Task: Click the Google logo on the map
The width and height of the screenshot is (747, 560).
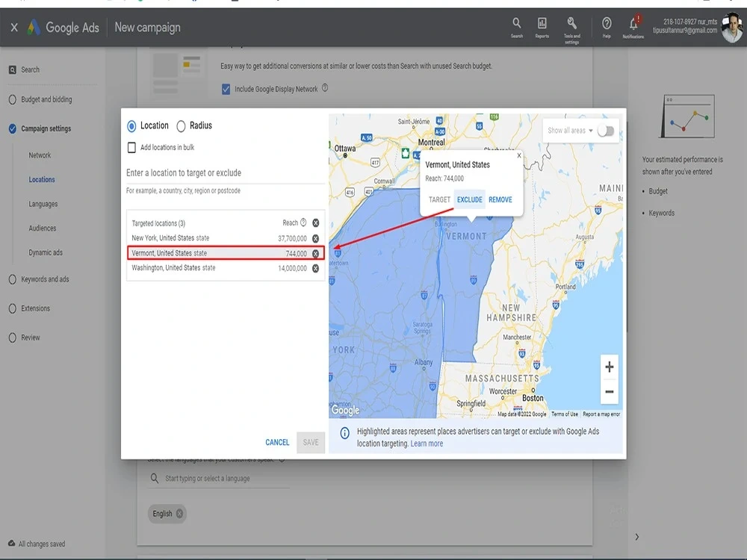Action: 345,410
